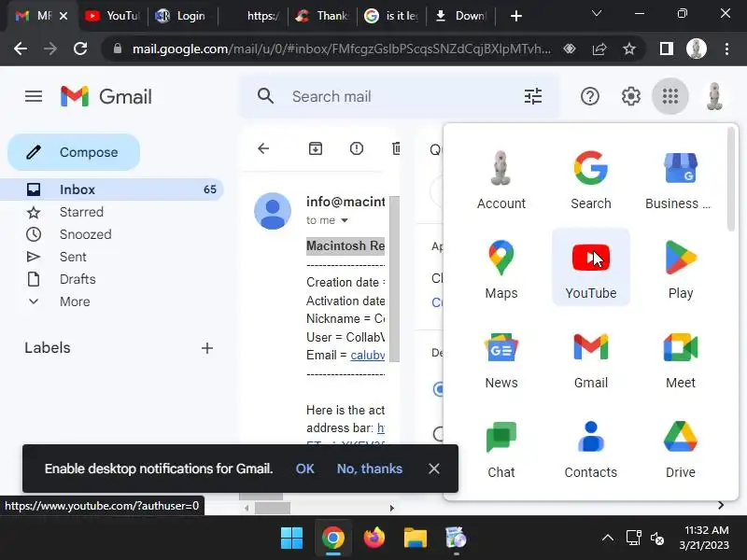Click Compose to write new email
This screenshot has height=560, width=747.
click(x=74, y=152)
